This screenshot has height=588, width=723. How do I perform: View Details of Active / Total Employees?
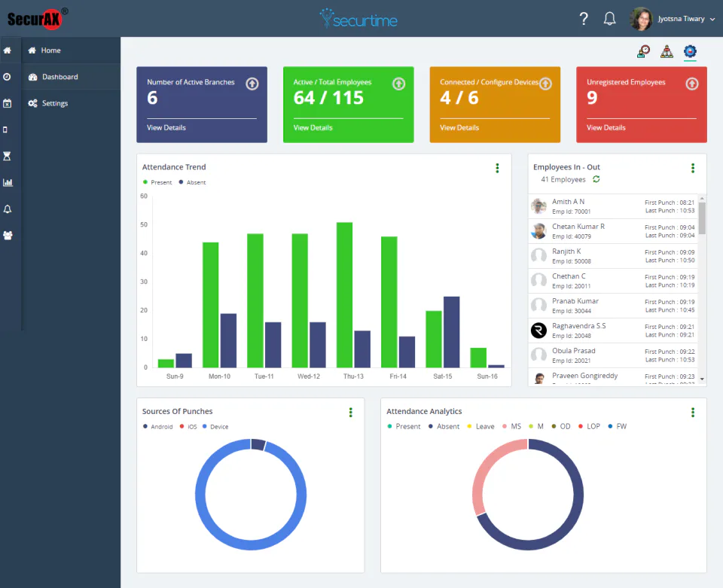point(313,128)
